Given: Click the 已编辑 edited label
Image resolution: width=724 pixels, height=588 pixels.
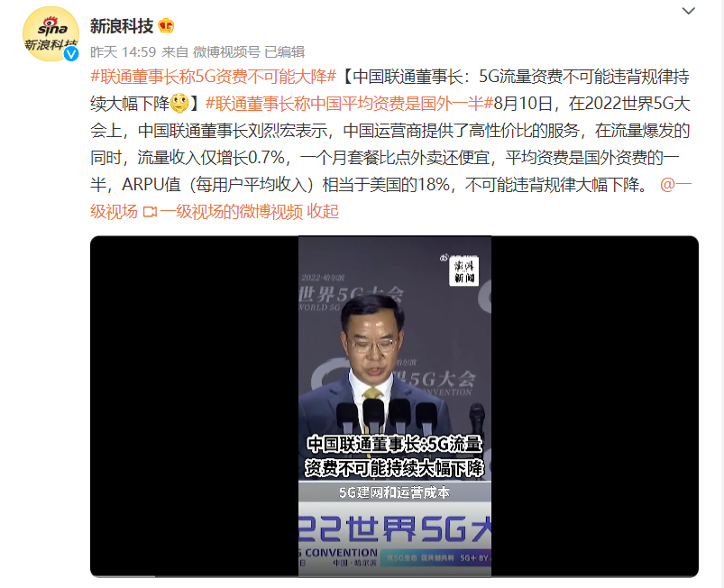Looking at the screenshot, I should pyautogui.click(x=284, y=51).
